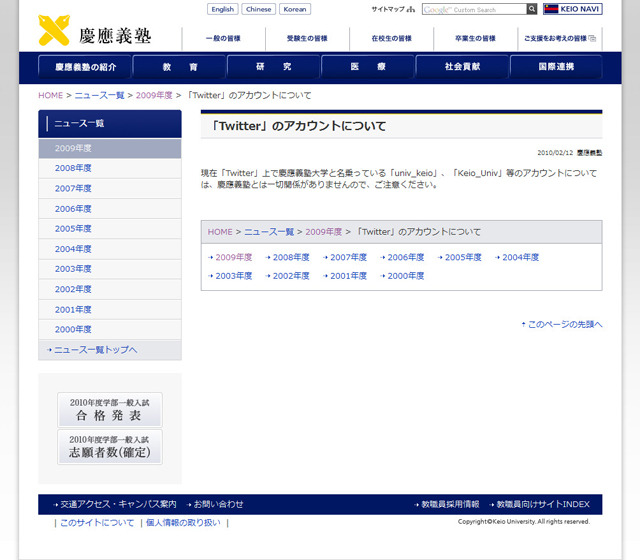Click the Keio pen logo icon
The width and height of the screenshot is (640, 560).
[x=54, y=30]
